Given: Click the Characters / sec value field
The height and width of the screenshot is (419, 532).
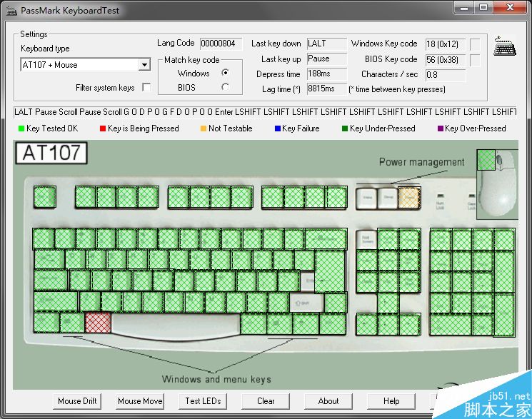Looking at the screenshot, I should [445, 75].
